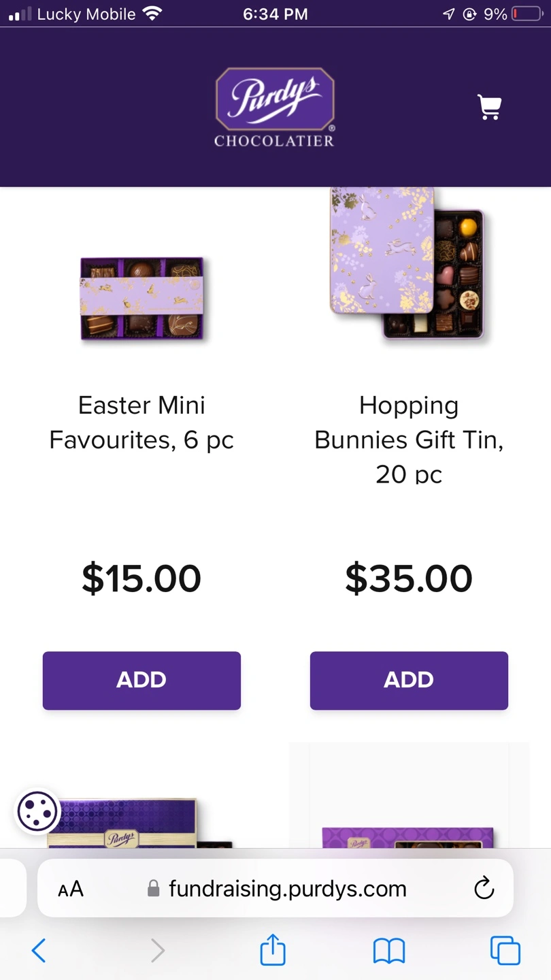Add Easter Mini Favourites to cart
The height and width of the screenshot is (980, 551).
pyautogui.click(x=141, y=681)
